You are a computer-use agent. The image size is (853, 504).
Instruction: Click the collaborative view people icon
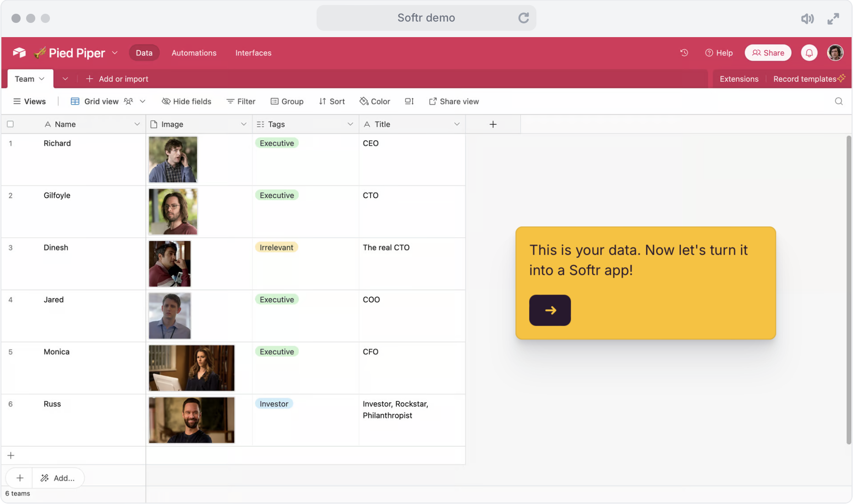coord(128,101)
